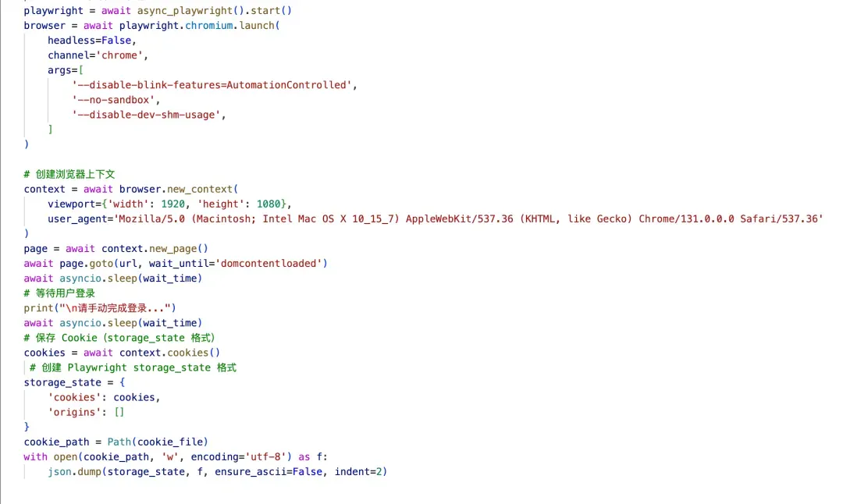
Task: Click the context.new_page() call
Action: [x=155, y=249]
